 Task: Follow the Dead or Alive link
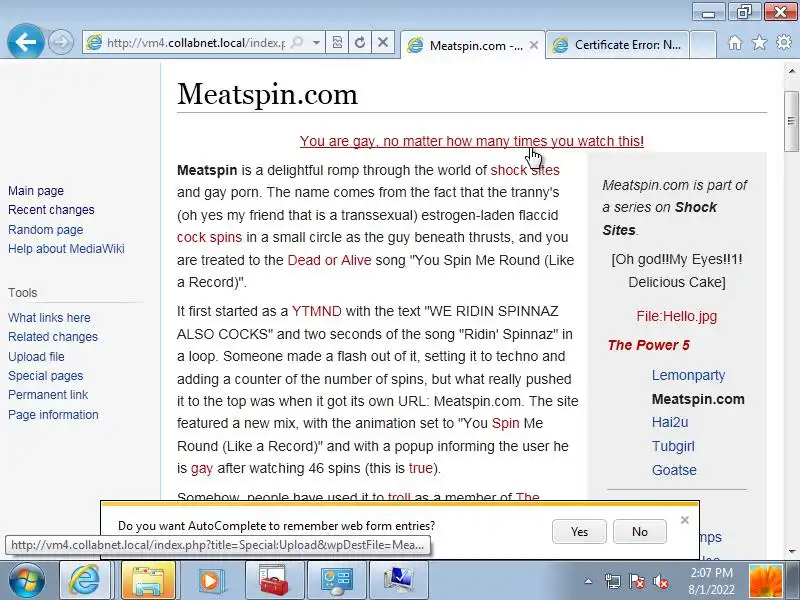coord(329,260)
